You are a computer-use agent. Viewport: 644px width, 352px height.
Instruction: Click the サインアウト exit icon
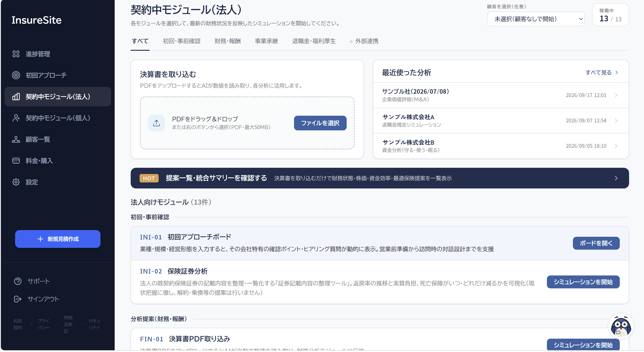(18, 299)
